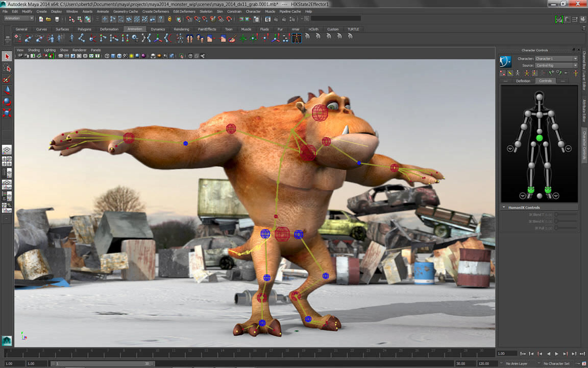Select the Lasso selection tool
The width and height of the screenshot is (588, 368).
(7, 68)
